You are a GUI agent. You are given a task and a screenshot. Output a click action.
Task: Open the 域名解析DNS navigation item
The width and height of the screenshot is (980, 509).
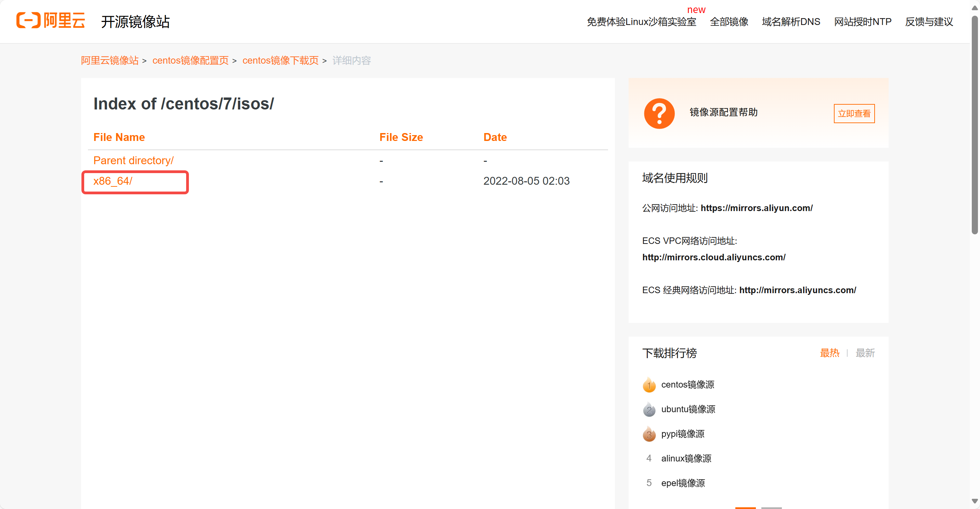(x=791, y=22)
